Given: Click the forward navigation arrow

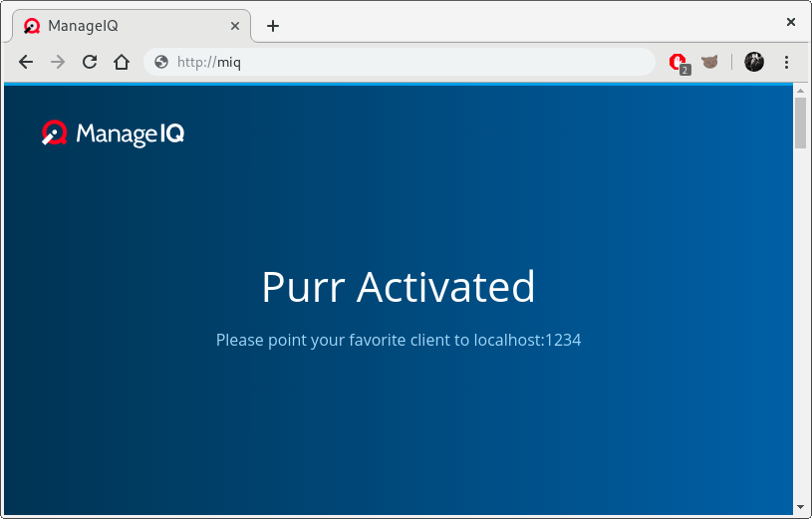Looking at the screenshot, I should click(58, 62).
